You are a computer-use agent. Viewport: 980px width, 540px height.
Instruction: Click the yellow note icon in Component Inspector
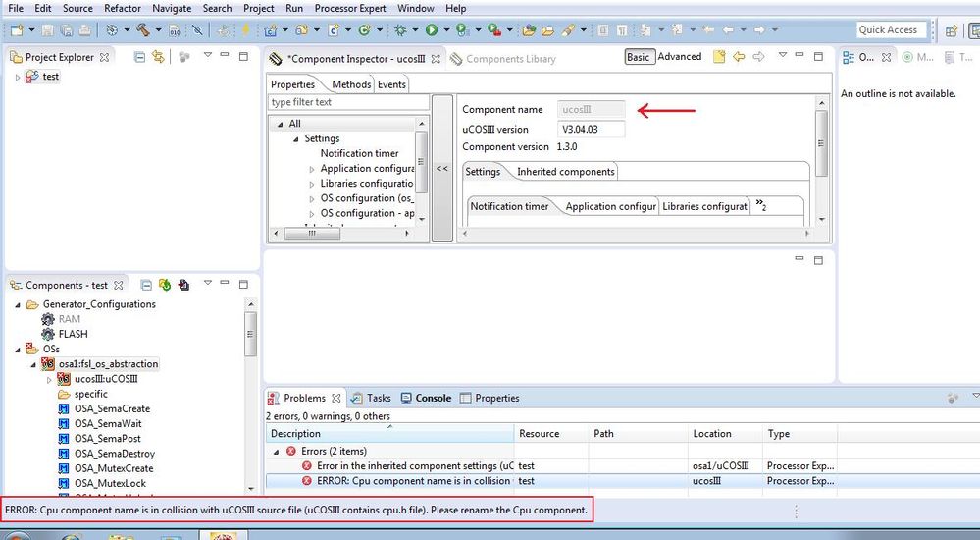point(719,56)
